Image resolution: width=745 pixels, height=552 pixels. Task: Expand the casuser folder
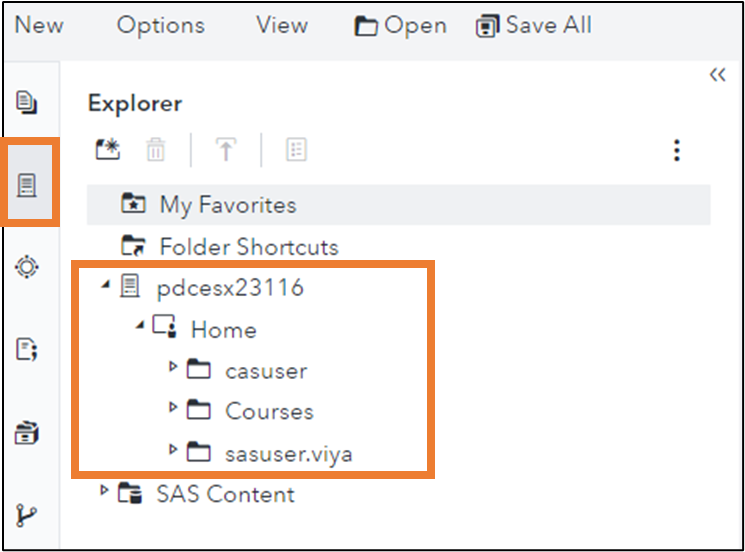pos(174,369)
